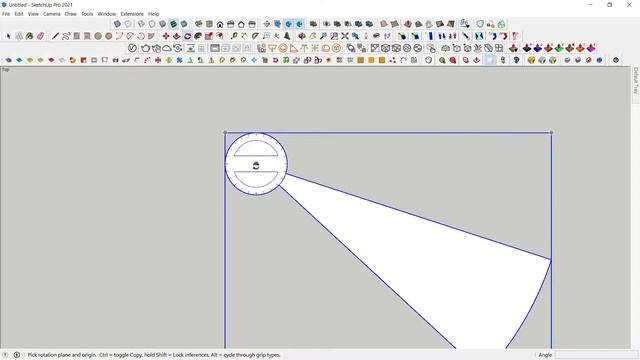Start V-Ray render teapot icon
This screenshot has width=640, height=360.
146,48
